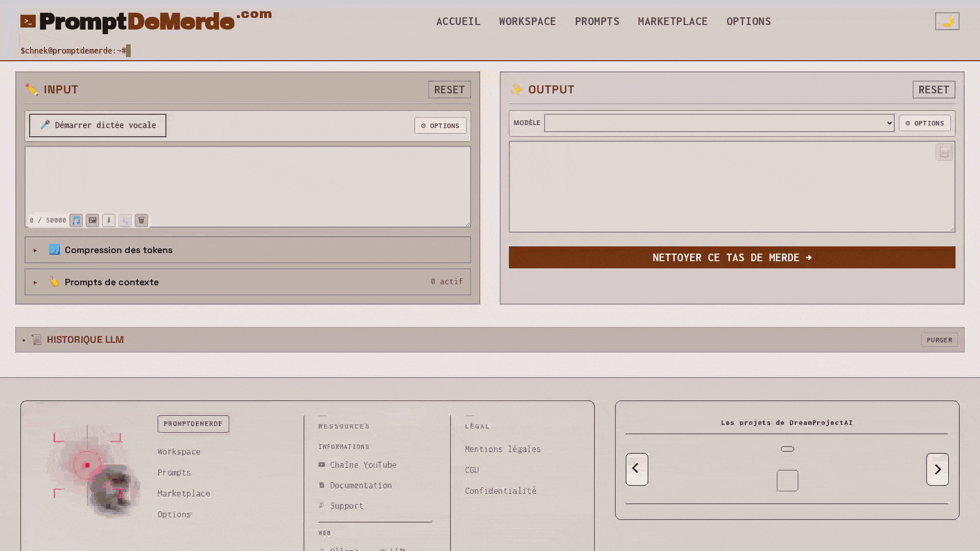980x551 pixels.
Task: Expand Prompts de contexte section
Action: 248,282
